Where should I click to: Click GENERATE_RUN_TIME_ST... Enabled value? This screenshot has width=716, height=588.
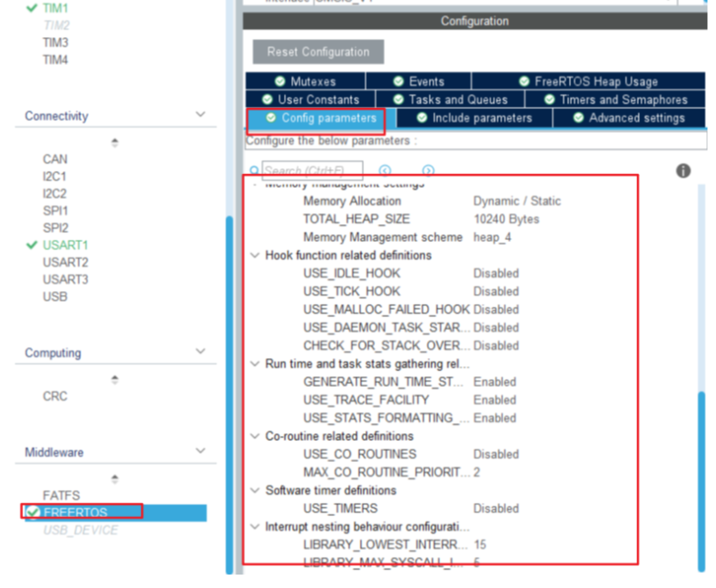point(495,382)
